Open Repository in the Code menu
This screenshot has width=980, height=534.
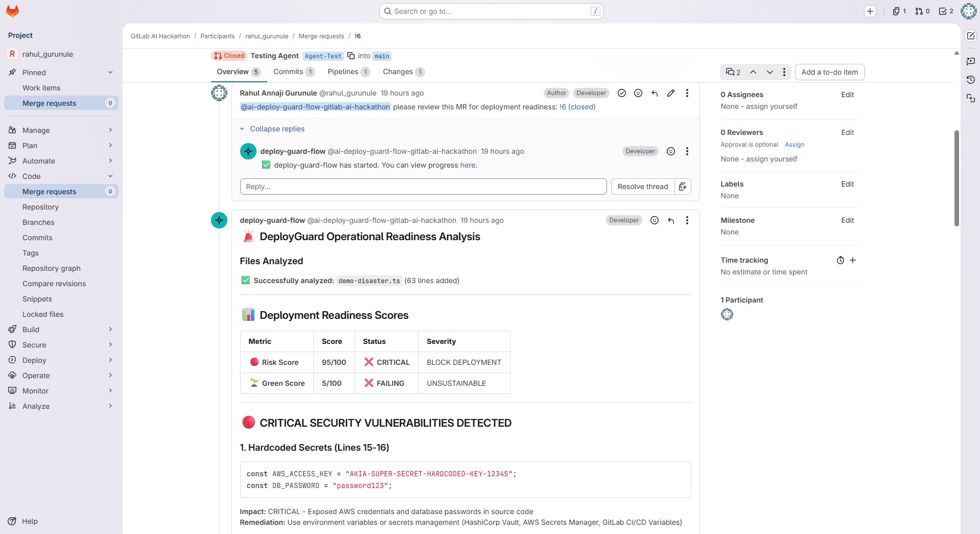point(61,207)
